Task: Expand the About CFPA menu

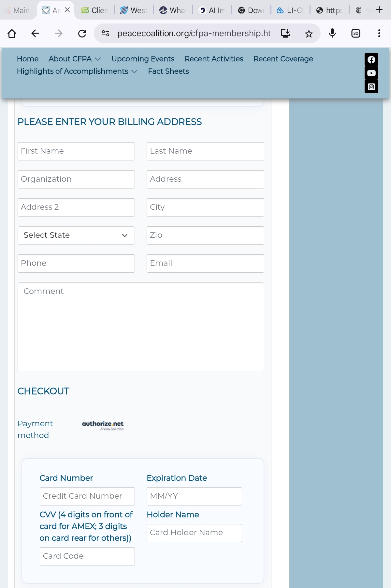Action: (x=75, y=59)
